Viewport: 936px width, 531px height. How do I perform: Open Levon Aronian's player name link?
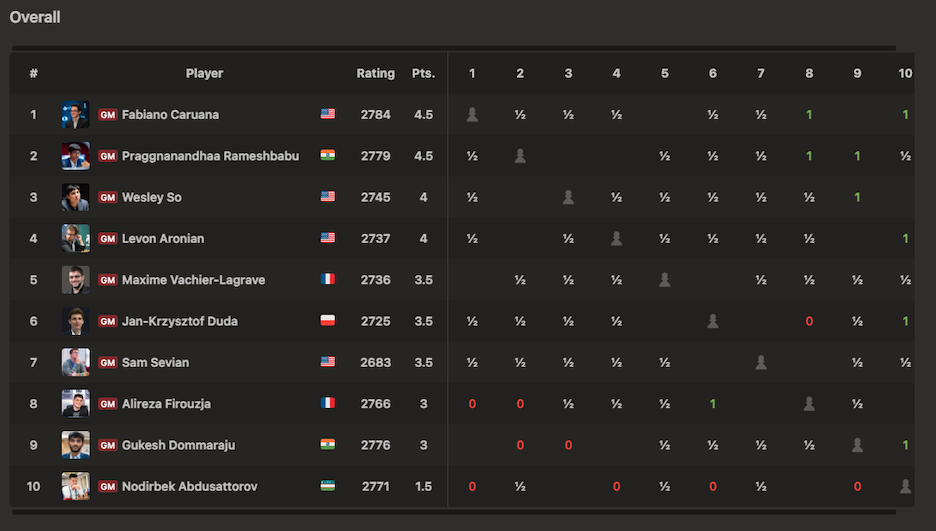pos(162,239)
